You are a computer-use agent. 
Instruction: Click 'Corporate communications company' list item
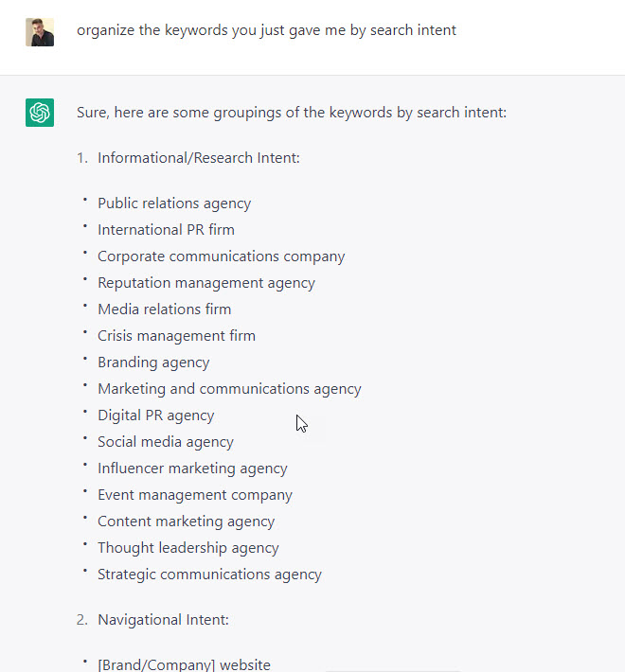click(x=222, y=256)
